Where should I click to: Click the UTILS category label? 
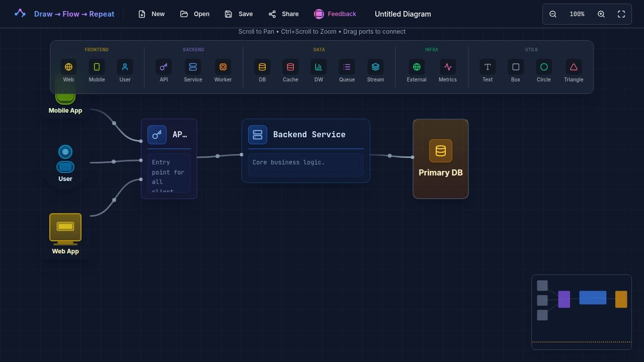(x=531, y=50)
